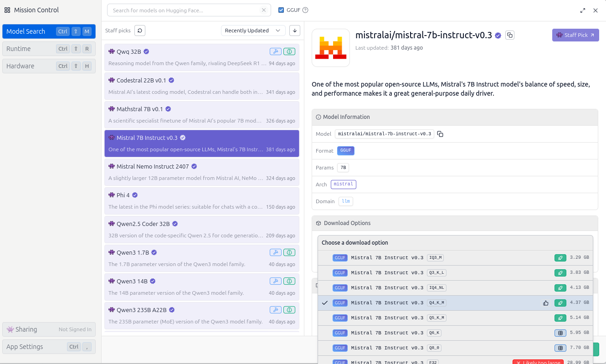Click the green rocket icon on the IQ3_M row
606x364 pixels.
tap(560, 258)
